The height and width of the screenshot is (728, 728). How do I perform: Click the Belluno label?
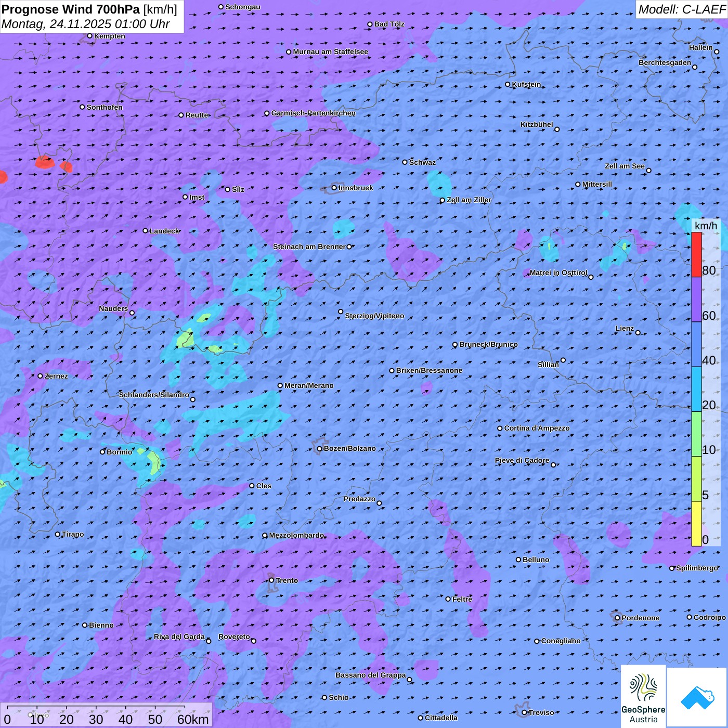[x=536, y=560]
